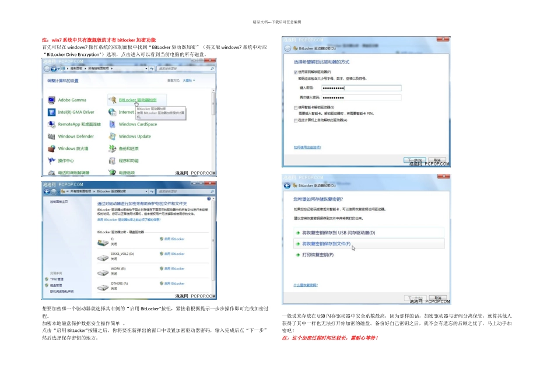Open BitLocker 驱动器加密 link in Control Panel
This screenshot has width=554, height=392.
(138, 100)
